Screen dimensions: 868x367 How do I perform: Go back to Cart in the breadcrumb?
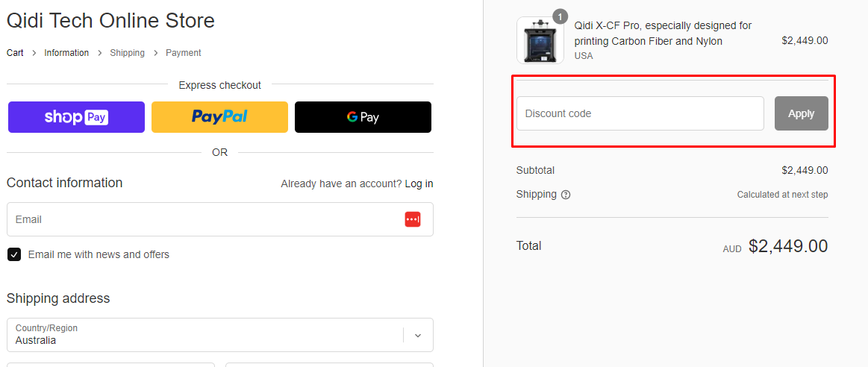15,53
